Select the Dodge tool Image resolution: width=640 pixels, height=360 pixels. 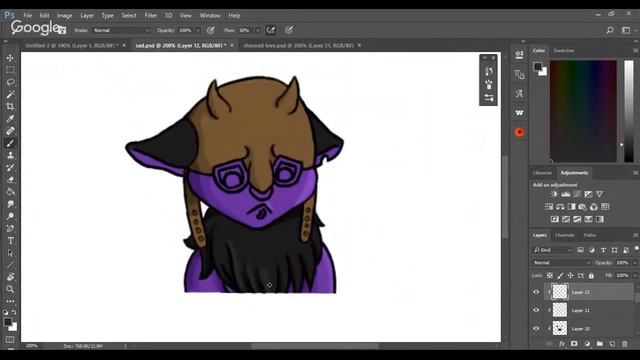click(x=10, y=216)
